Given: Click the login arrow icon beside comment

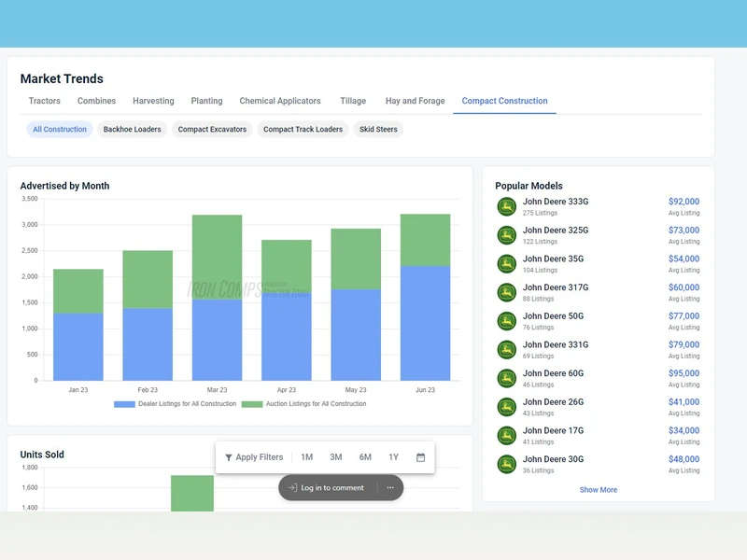Looking at the screenshot, I should pyautogui.click(x=292, y=487).
